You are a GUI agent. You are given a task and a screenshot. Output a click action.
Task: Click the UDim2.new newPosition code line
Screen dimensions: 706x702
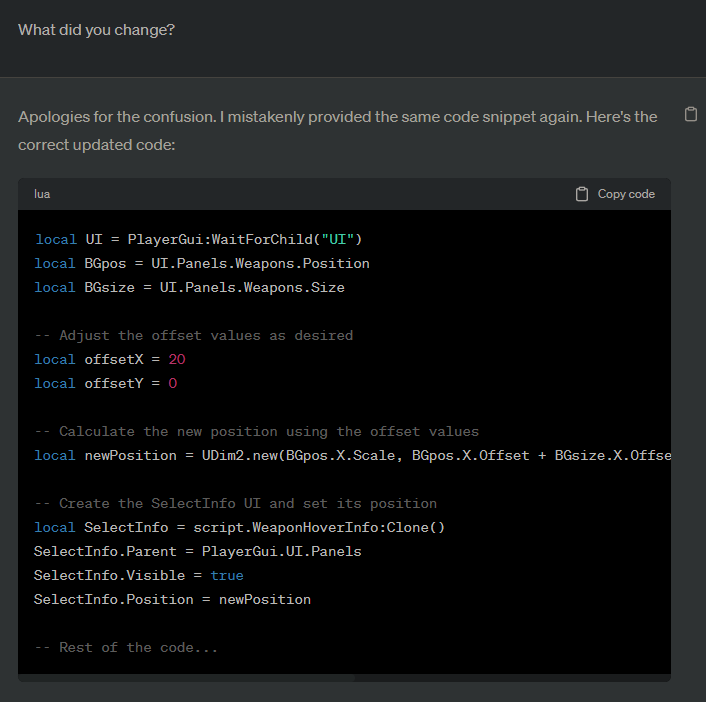352,455
